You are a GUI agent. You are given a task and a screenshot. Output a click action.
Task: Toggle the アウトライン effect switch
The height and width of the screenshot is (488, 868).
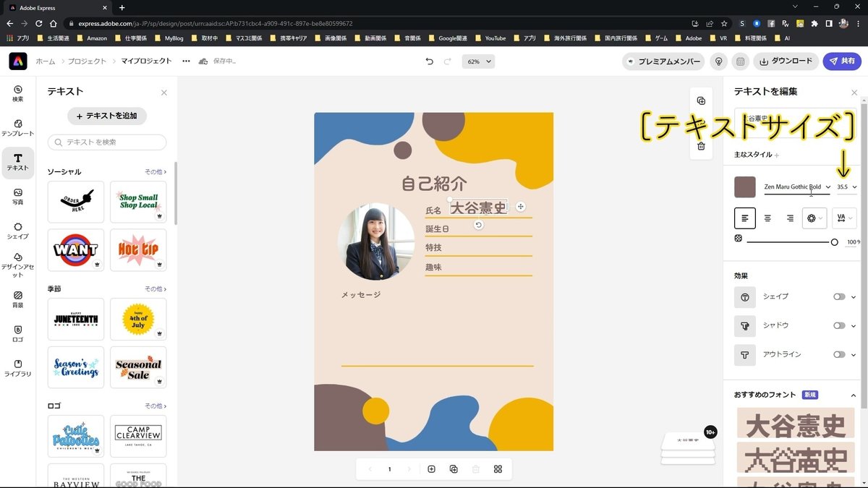[x=839, y=355]
